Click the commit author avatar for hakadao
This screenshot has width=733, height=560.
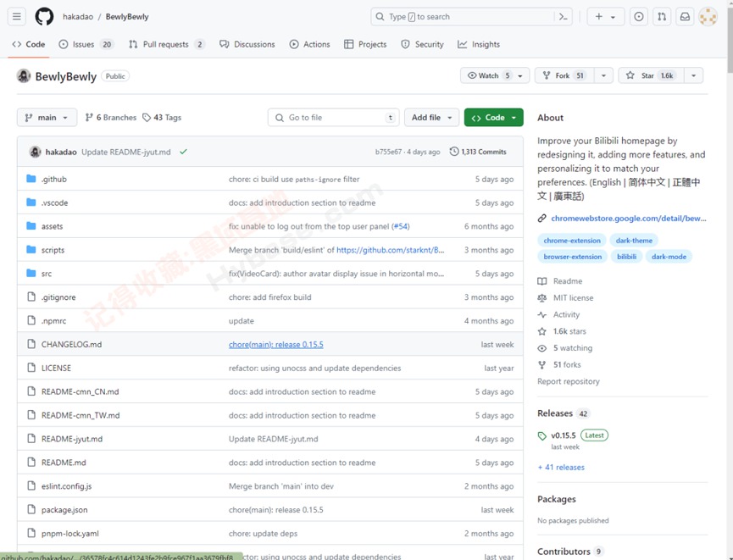35,152
